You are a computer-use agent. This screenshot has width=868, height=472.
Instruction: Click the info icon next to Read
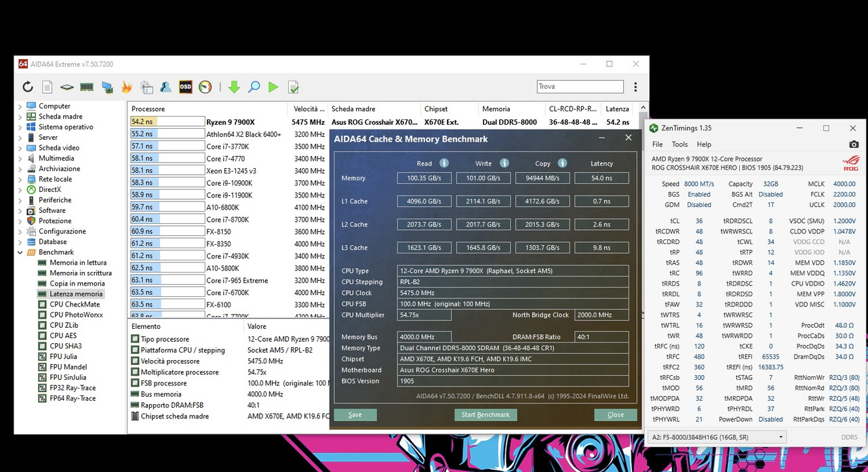444,163
